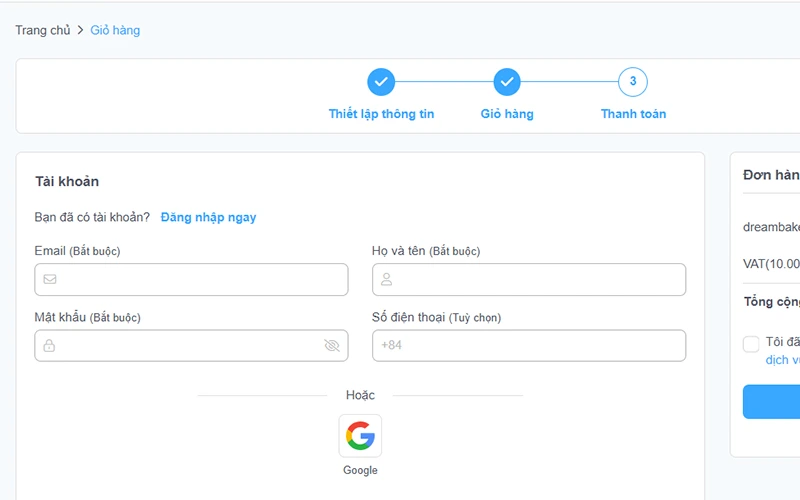Click the breadcrumb chevron separator
Screen dimensions: 800x500
click(x=81, y=30)
